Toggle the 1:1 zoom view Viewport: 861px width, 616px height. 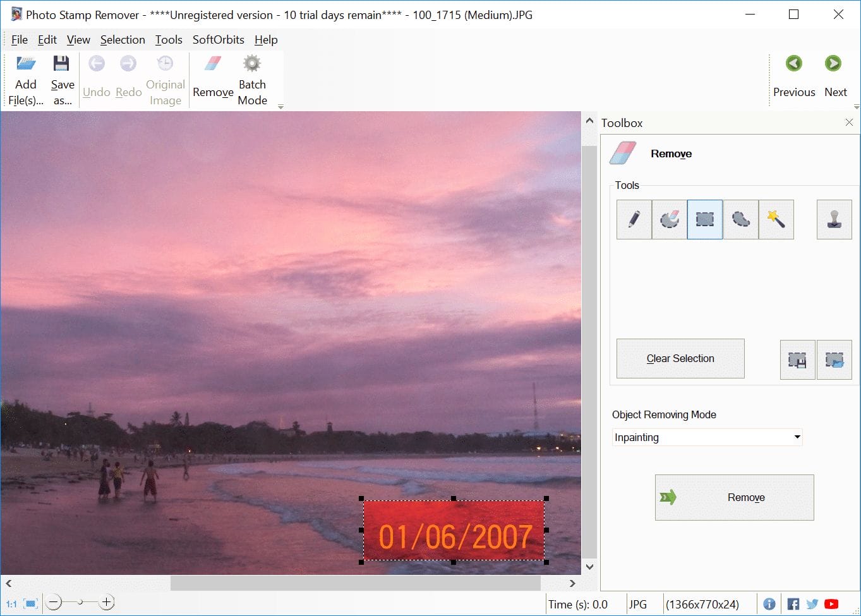11,604
